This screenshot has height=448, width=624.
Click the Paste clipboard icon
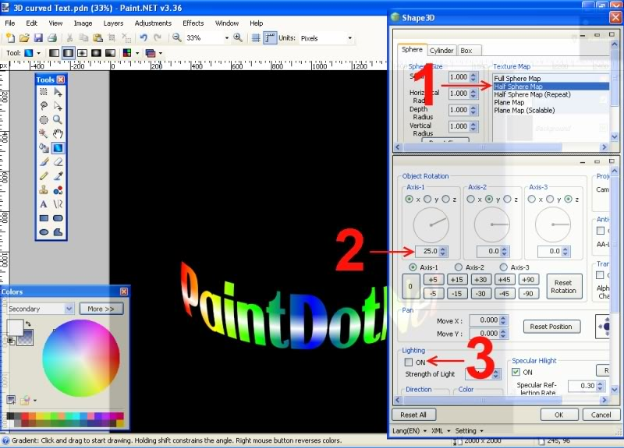tap(98, 38)
